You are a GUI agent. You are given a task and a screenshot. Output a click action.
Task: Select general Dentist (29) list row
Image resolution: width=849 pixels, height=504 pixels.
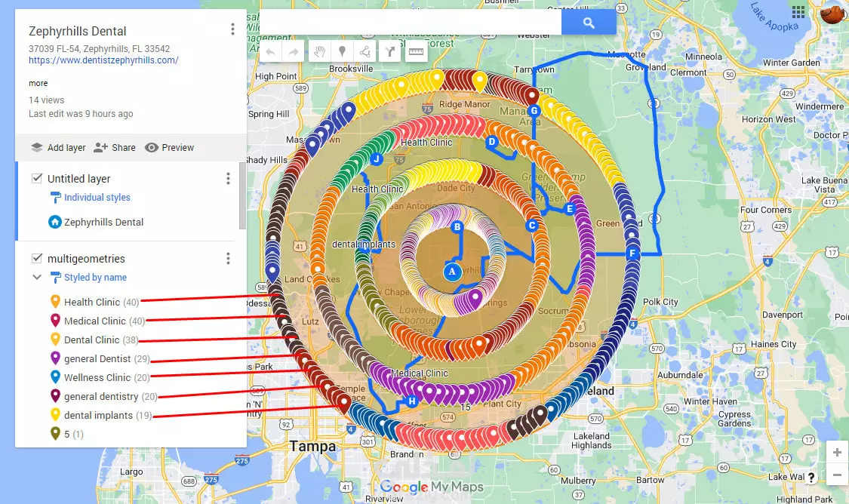(106, 359)
